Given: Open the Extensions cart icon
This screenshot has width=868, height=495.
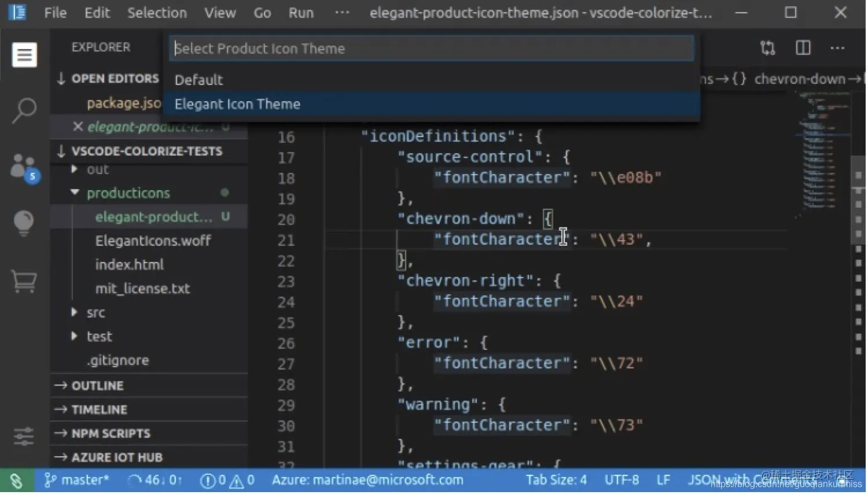Looking at the screenshot, I should pyautogui.click(x=24, y=281).
